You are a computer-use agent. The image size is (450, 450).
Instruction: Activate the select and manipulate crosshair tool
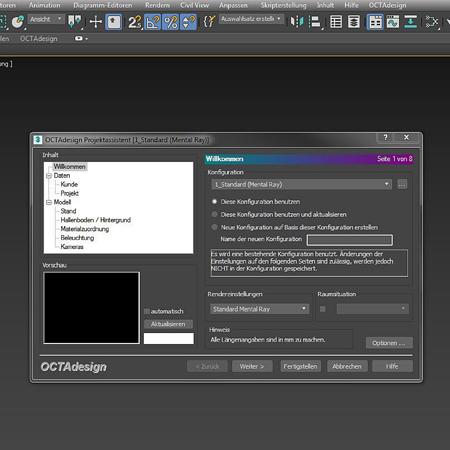click(96, 22)
